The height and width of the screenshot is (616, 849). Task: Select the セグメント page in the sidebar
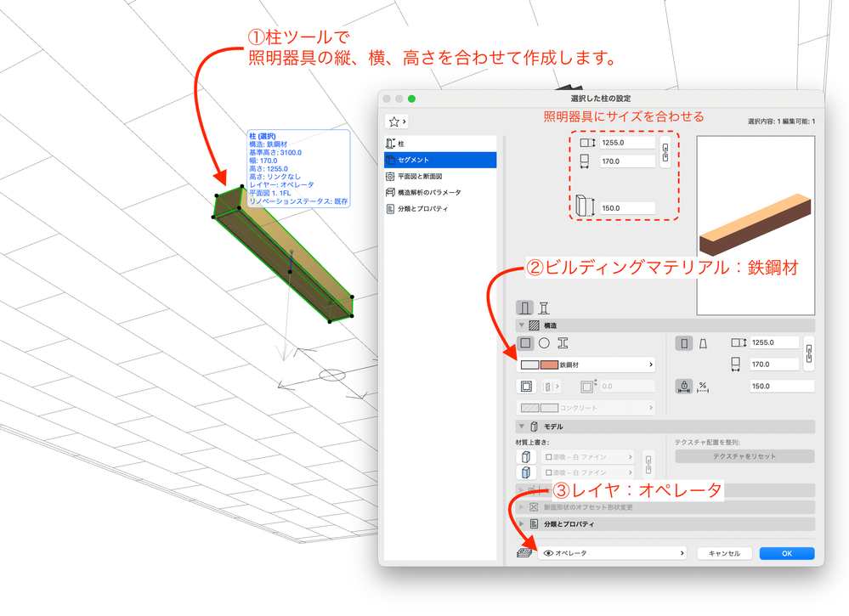[440, 160]
